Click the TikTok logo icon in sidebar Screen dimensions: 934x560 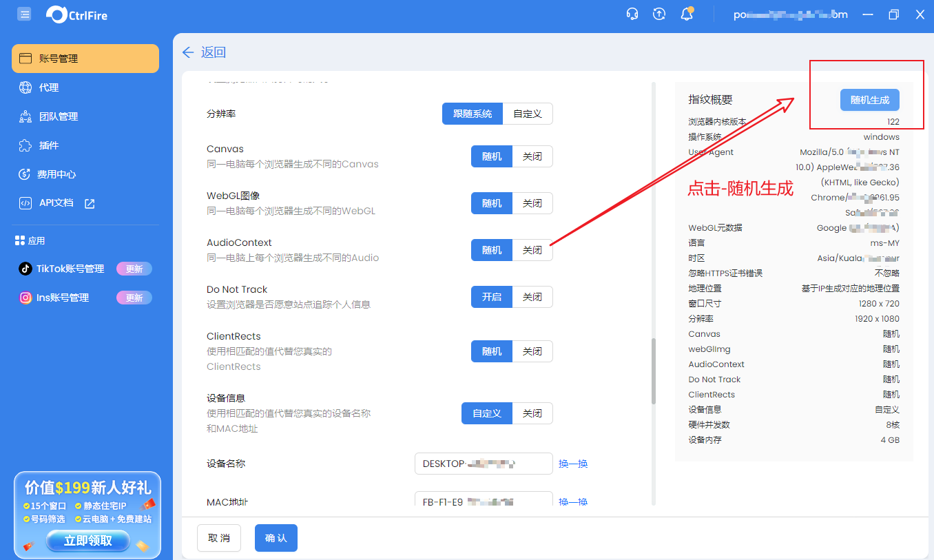coord(25,269)
